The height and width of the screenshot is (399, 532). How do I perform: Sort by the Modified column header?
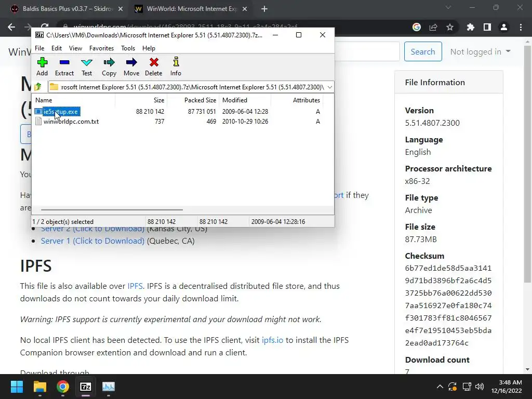coord(245,100)
